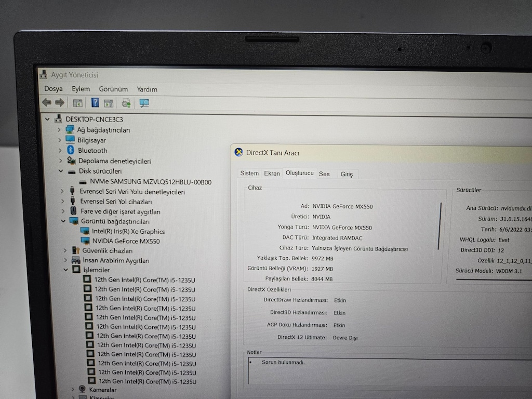Expand the Güvenlik cihazları node
Viewport: 532px width, 399px height.
pyautogui.click(x=65, y=250)
